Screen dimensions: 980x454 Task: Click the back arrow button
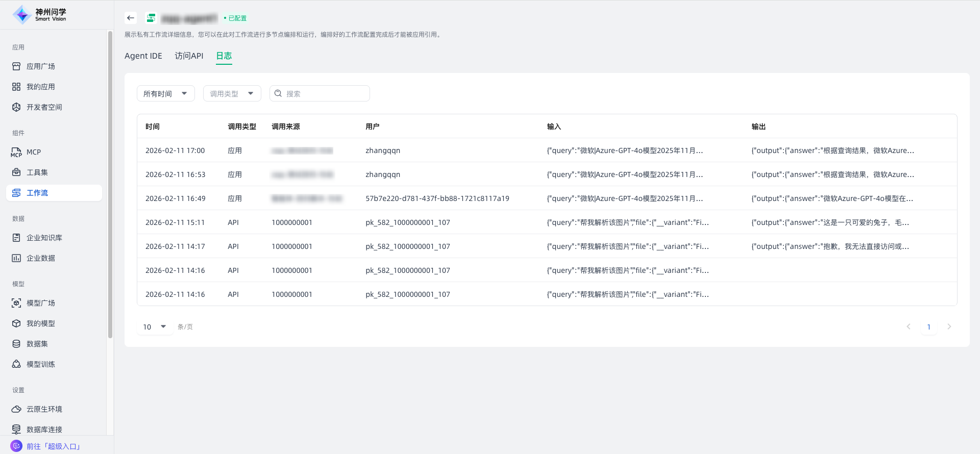131,18
